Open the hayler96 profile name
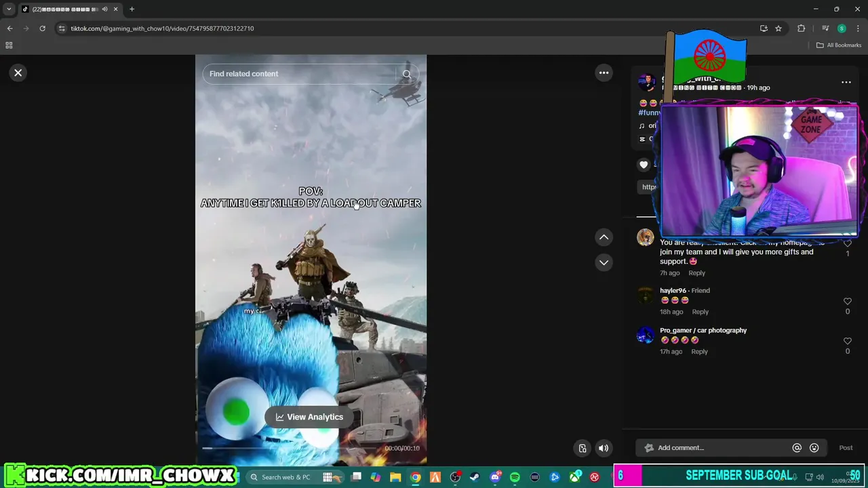The height and width of the screenshot is (488, 868). pos(673,291)
